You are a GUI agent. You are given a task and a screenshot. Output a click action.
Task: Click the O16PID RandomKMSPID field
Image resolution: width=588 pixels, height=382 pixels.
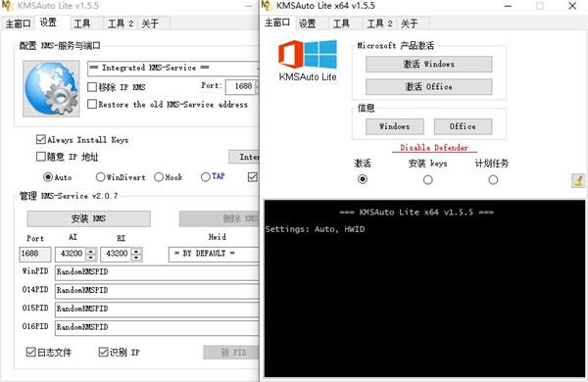pos(157,327)
